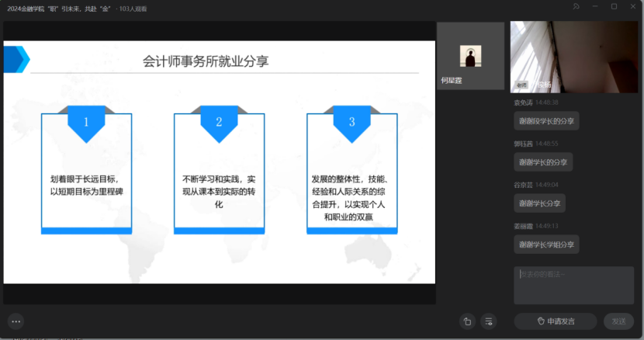
Task: Open the three-dots more options menu
Action: click(x=16, y=321)
